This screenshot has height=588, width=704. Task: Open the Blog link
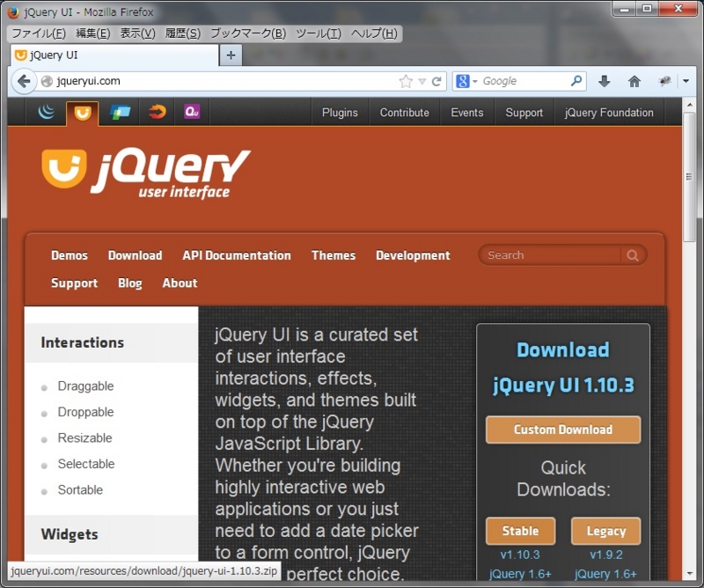pos(129,283)
